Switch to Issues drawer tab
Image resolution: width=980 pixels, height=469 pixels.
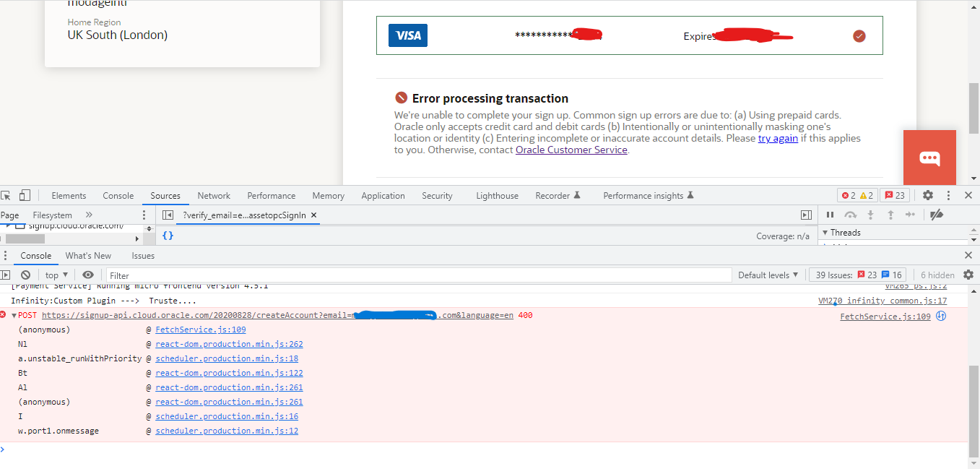point(143,255)
